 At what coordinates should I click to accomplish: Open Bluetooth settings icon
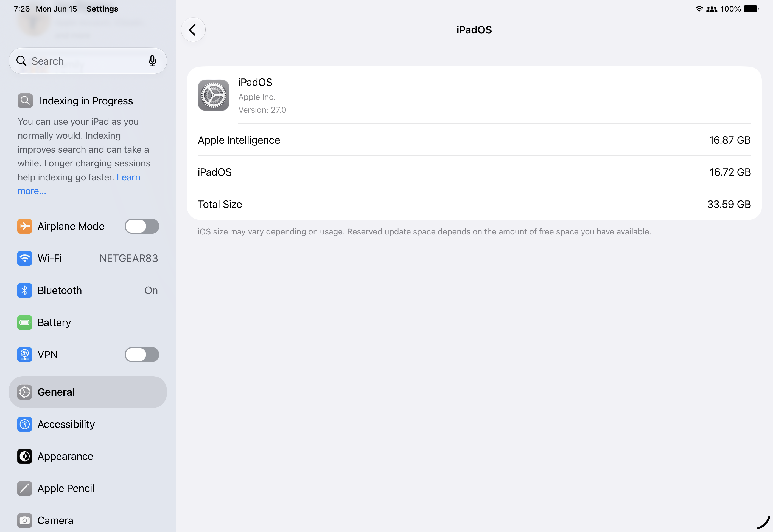(x=25, y=290)
